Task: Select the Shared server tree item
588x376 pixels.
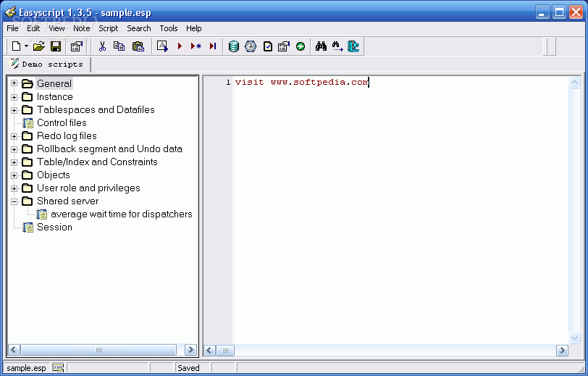Action: 67,201
